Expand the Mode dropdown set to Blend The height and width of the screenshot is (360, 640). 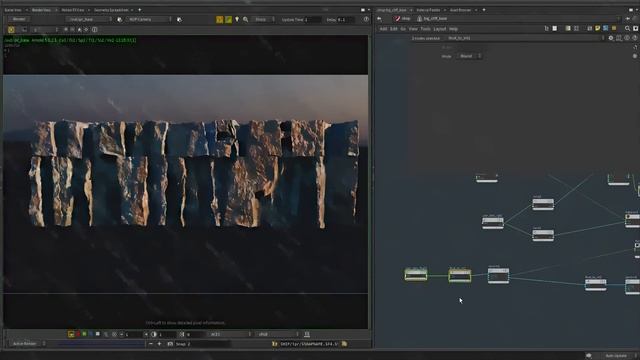[x=469, y=56]
